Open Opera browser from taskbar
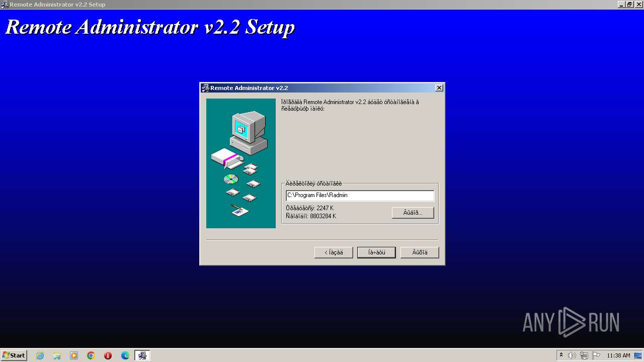The image size is (644, 362). pos(108,355)
